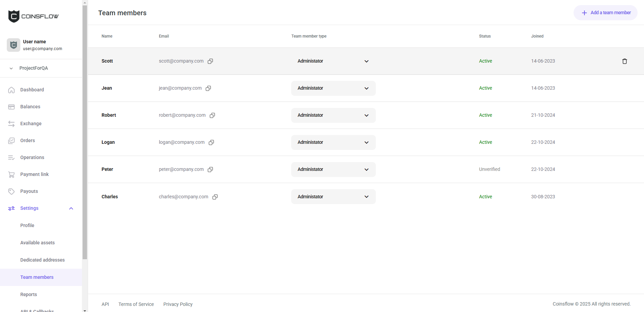Open the Dashboard page
644x312 pixels.
pyautogui.click(x=32, y=90)
